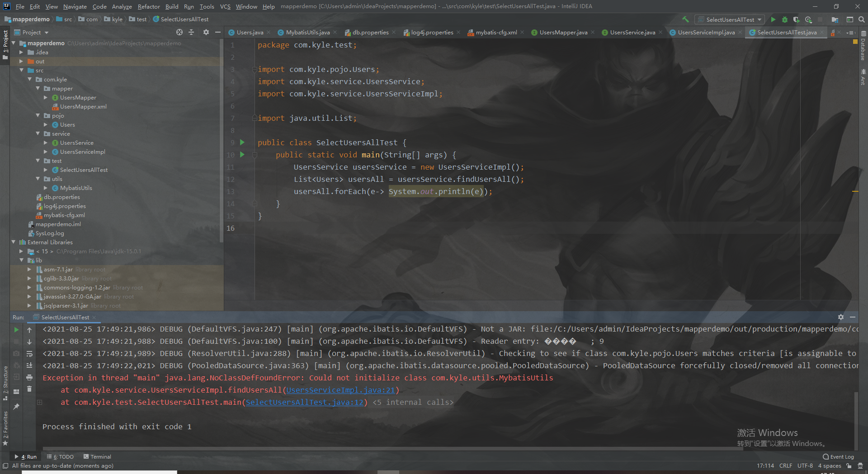Click the Run Anything icon in toolbar
Viewport: 868px width, 474px height.
(850, 19)
